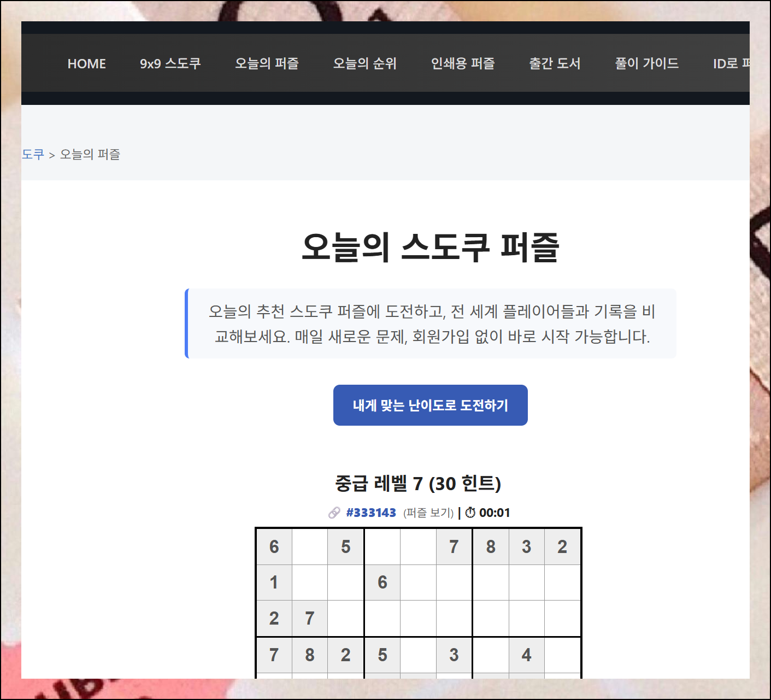Click the blue 도쿠 breadcrumb link
Viewport: 771px width, 700px height.
(33, 155)
